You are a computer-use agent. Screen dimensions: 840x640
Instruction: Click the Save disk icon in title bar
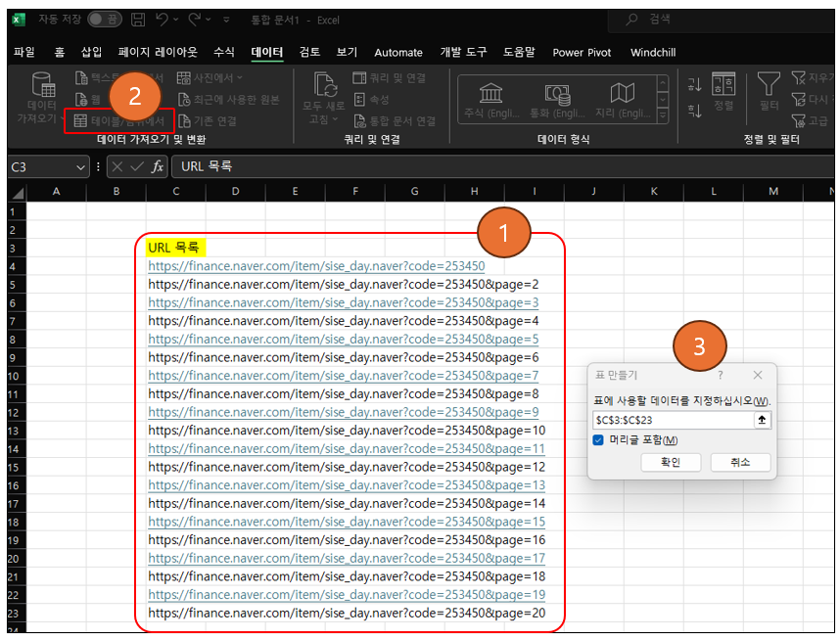coord(138,20)
